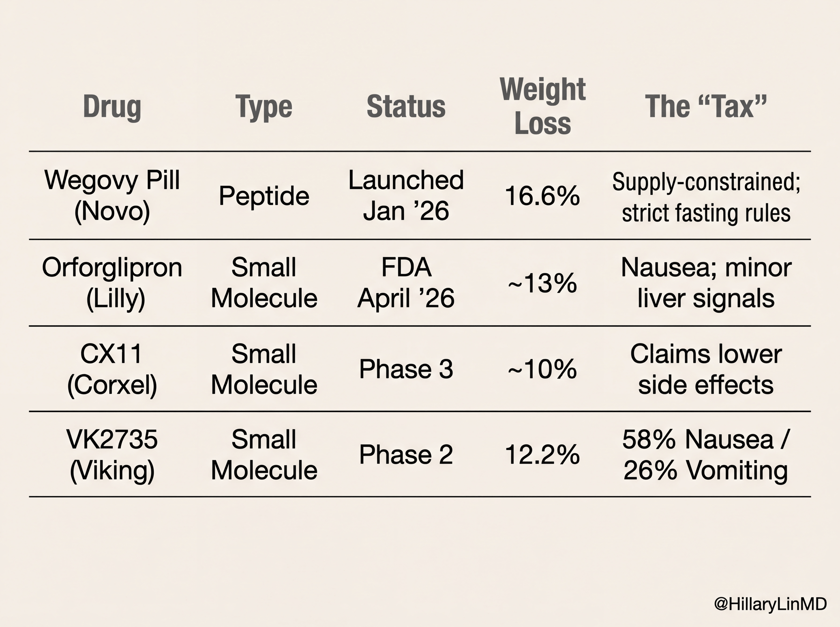Select the CX11 (Corxel) cell
Screen dimensions: 840x627
112,369
